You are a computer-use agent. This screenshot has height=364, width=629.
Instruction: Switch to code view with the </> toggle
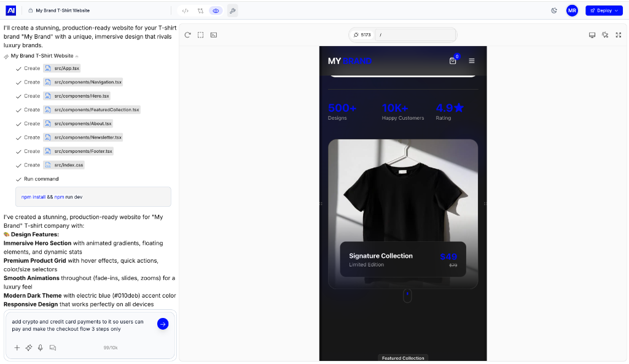coord(186,10)
